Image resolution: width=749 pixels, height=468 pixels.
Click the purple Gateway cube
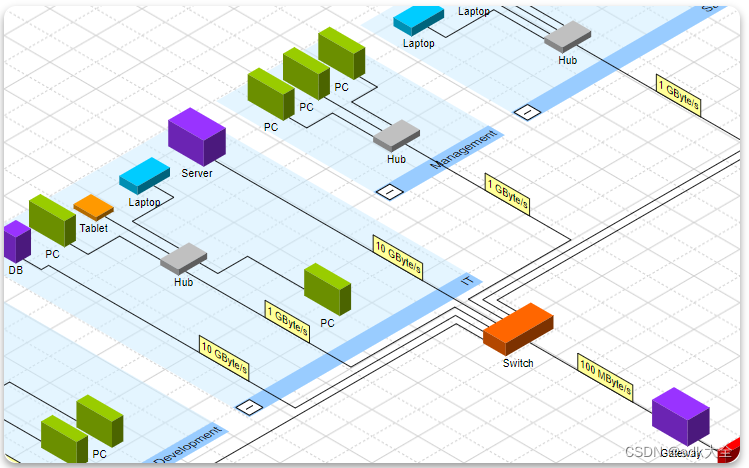pos(681,416)
